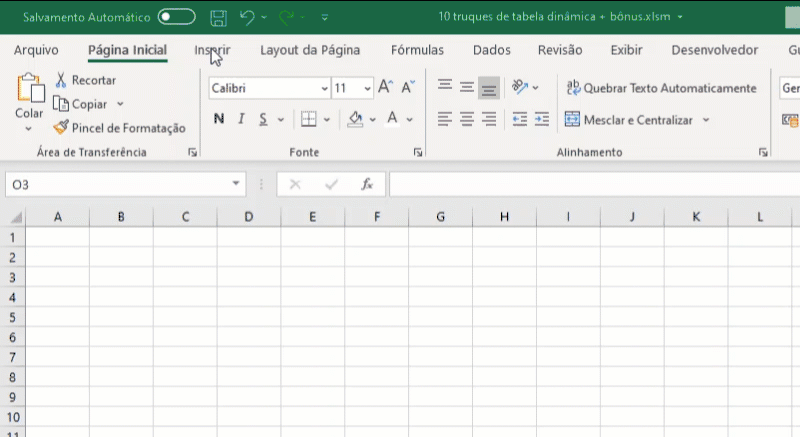800x437 pixels.
Task: Click the Save floppy disk icon
Action: (218, 17)
